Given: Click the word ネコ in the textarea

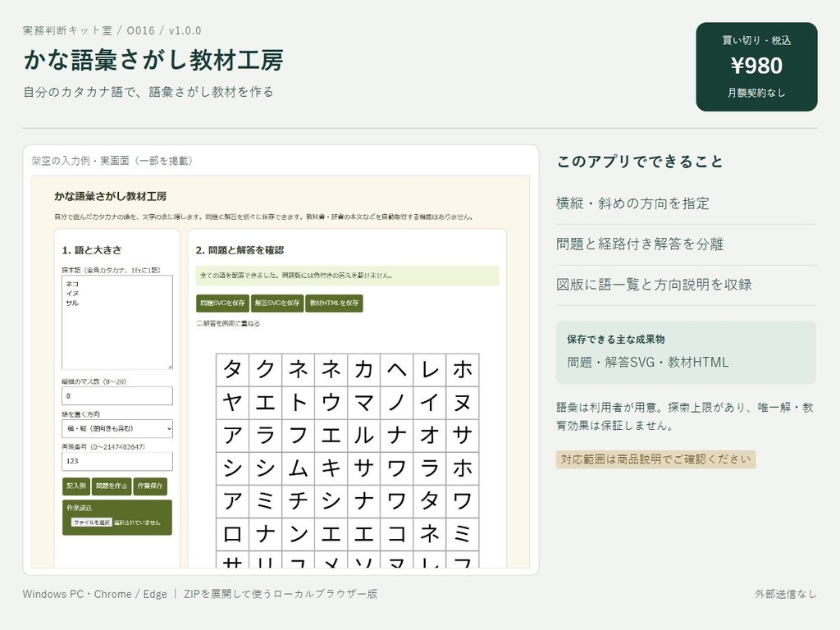Looking at the screenshot, I should 72,284.
